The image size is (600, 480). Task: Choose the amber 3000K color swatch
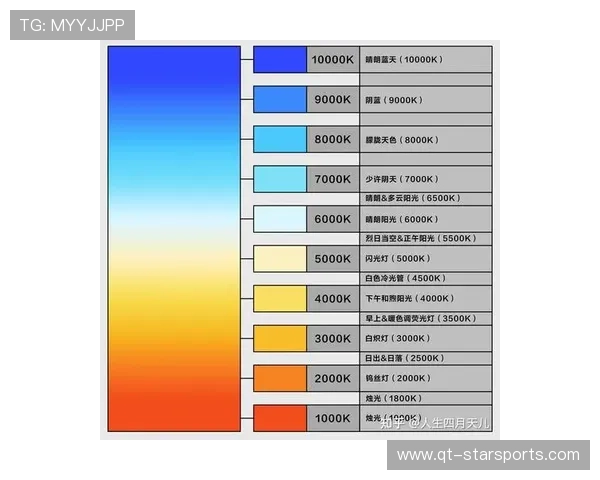click(x=280, y=338)
